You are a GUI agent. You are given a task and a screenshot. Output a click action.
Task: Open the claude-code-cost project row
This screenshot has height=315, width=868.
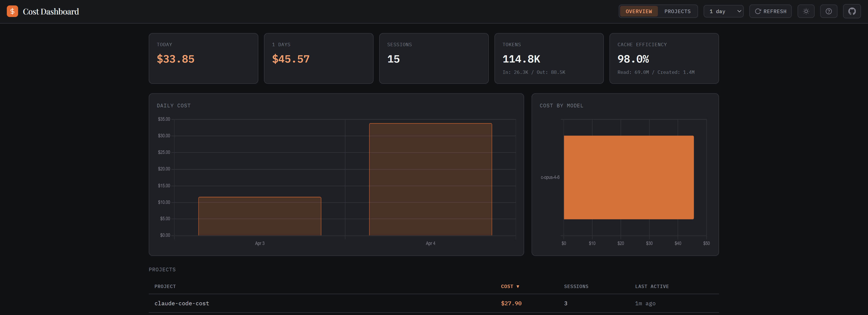click(182, 303)
